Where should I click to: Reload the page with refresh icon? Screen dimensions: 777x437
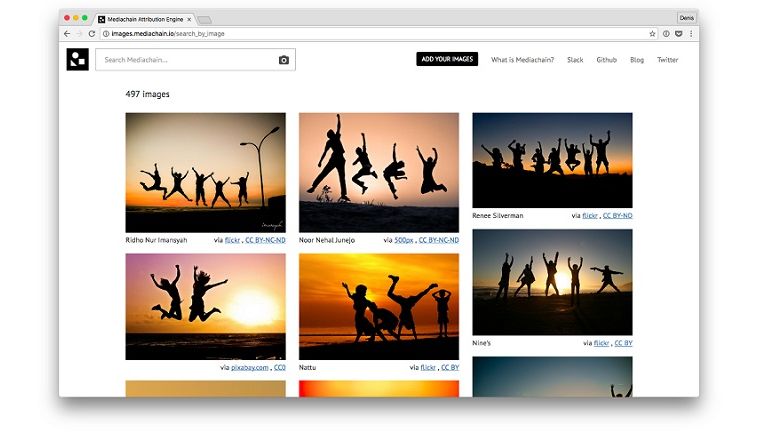point(92,34)
